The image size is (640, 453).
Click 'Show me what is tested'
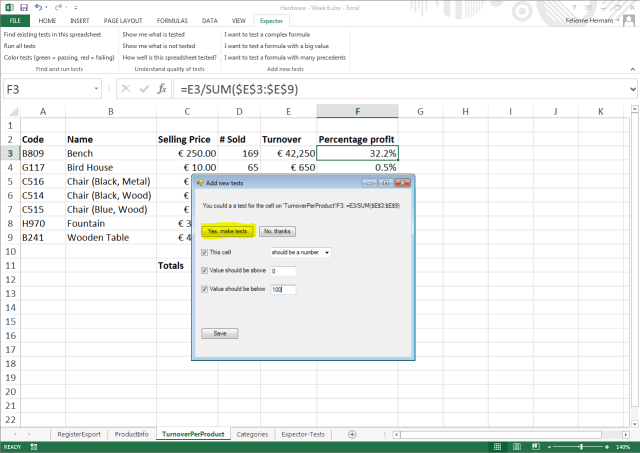(x=153, y=35)
